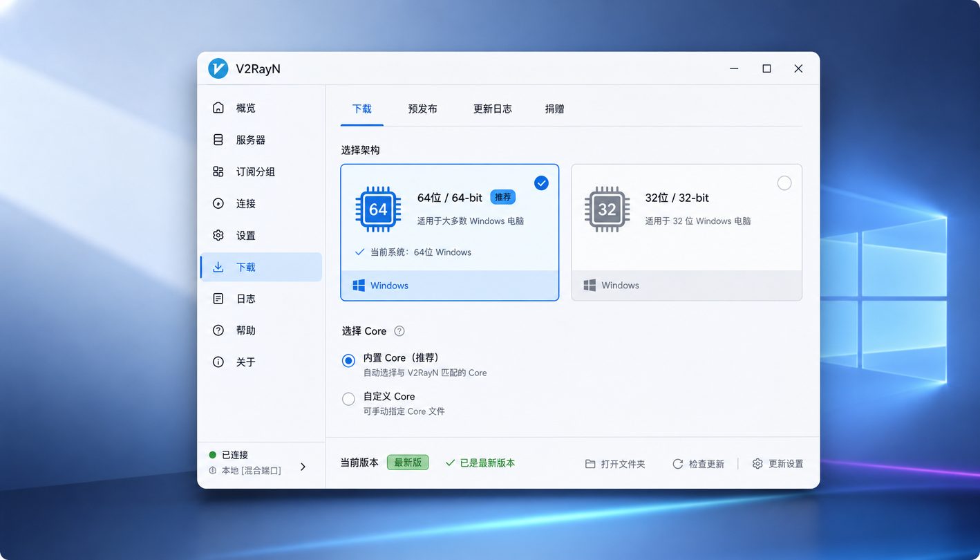Click the 当前版本 label

(359, 463)
